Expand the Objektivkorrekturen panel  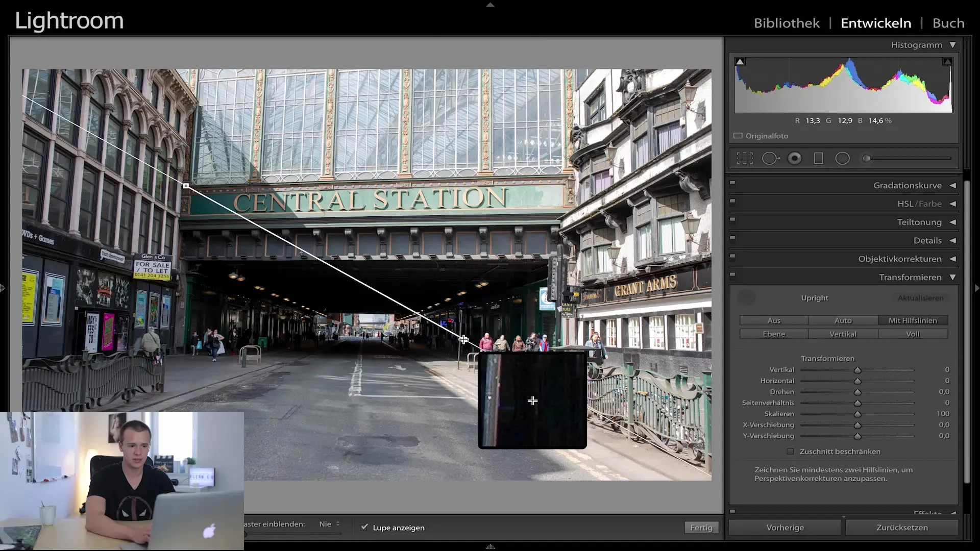pos(952,259)
